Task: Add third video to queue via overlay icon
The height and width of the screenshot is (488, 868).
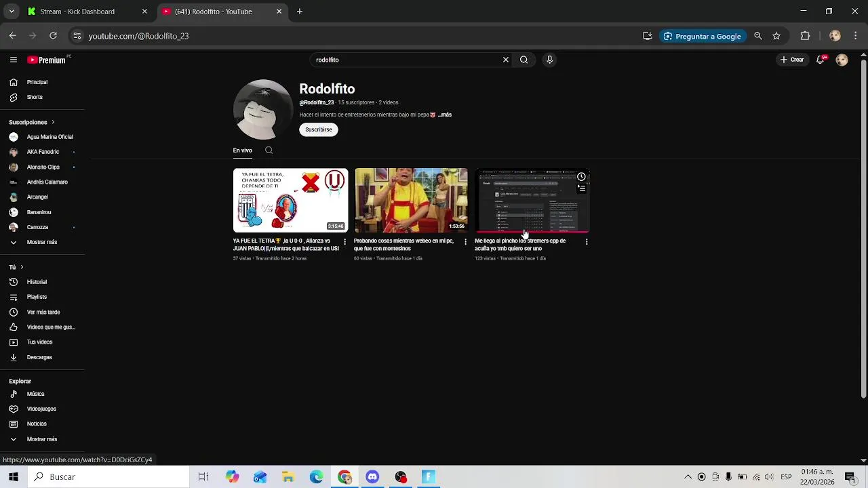Action: coord(581,188)
